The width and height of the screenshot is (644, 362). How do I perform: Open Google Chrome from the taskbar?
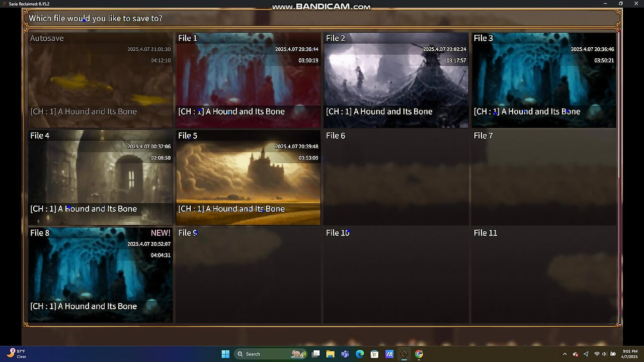[x=419, y=354]
